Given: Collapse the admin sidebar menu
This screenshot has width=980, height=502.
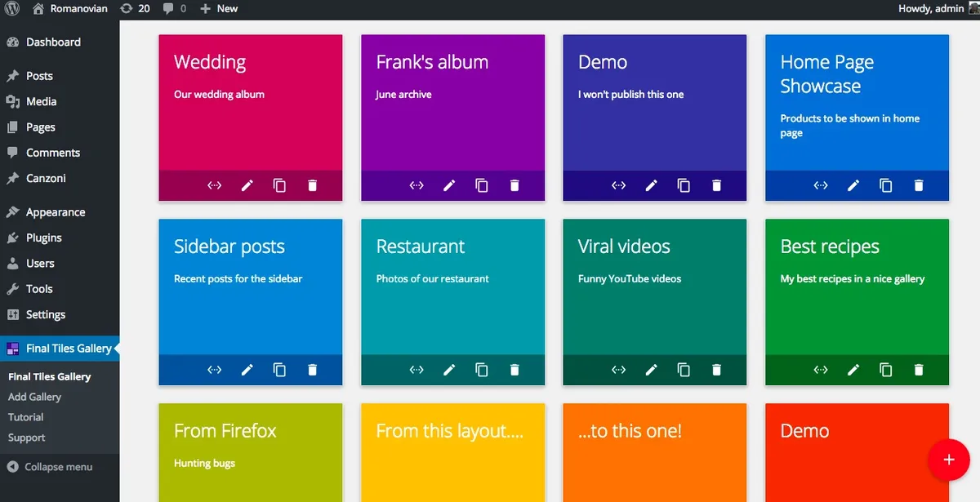Looking at the screenshot, I should pos(50,467).
